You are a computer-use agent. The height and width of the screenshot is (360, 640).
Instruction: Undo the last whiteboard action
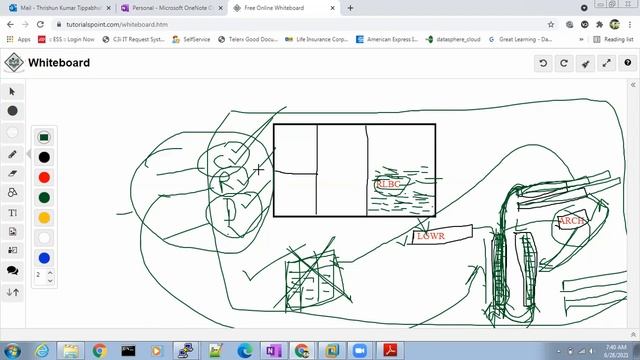click(x=543, y=63)
